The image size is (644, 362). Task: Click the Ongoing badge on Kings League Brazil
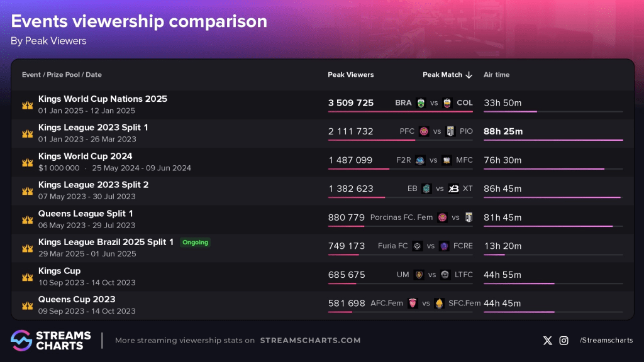pyautogui.click(x=196, y=243)
